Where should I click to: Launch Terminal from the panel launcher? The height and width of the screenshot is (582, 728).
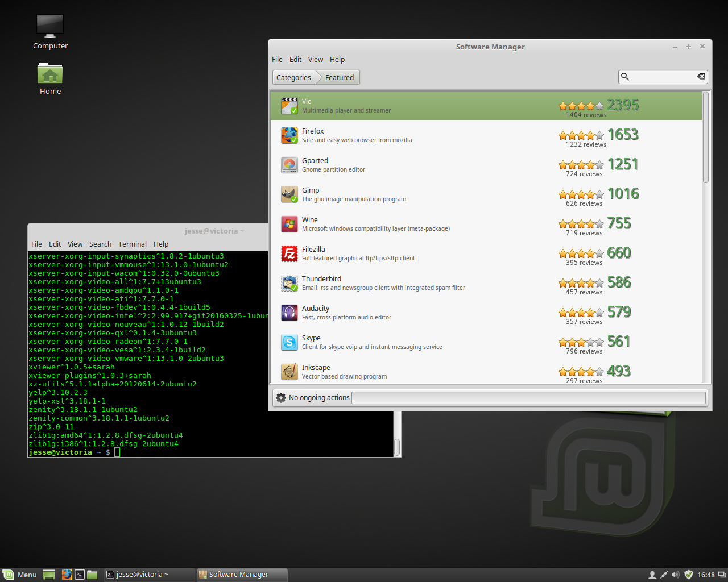(80, 575)
